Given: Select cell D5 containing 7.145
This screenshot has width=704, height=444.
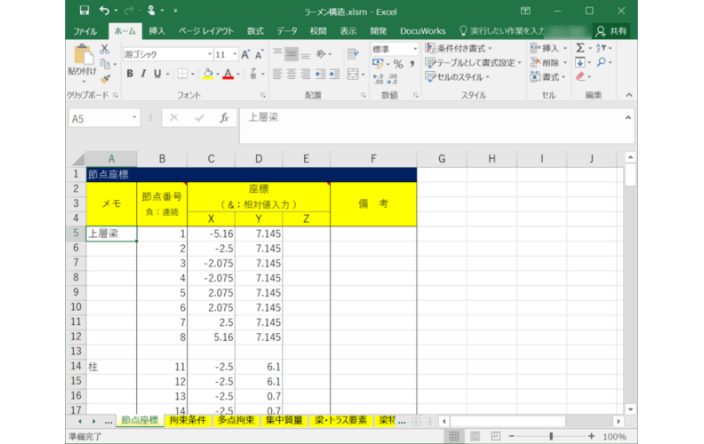Looking at the screenshot, I should [259, 233].
